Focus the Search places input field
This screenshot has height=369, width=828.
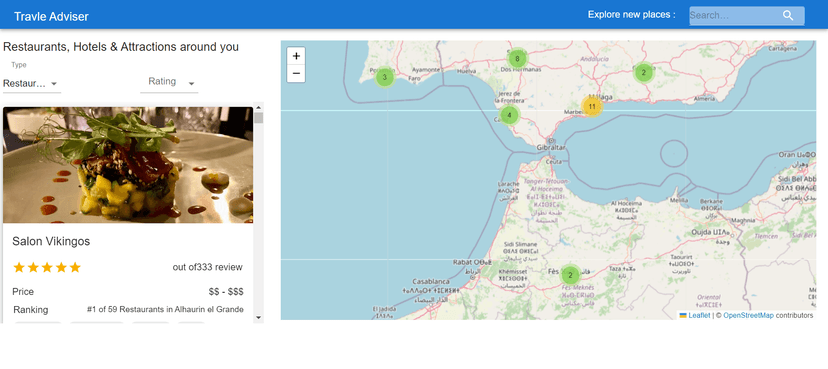point(734,15)
